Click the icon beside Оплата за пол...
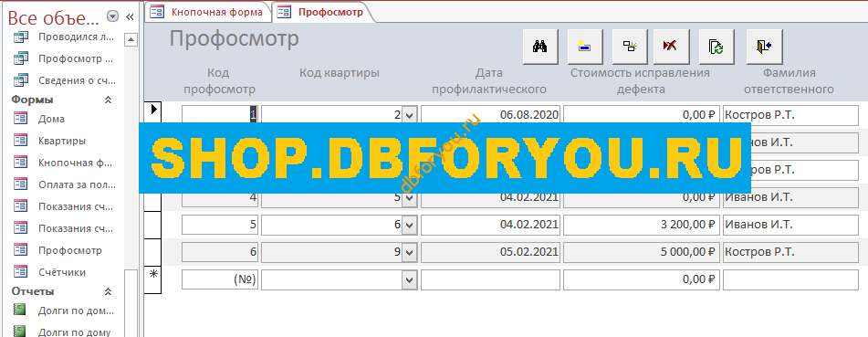868x337 pixels. coord(20,184)
